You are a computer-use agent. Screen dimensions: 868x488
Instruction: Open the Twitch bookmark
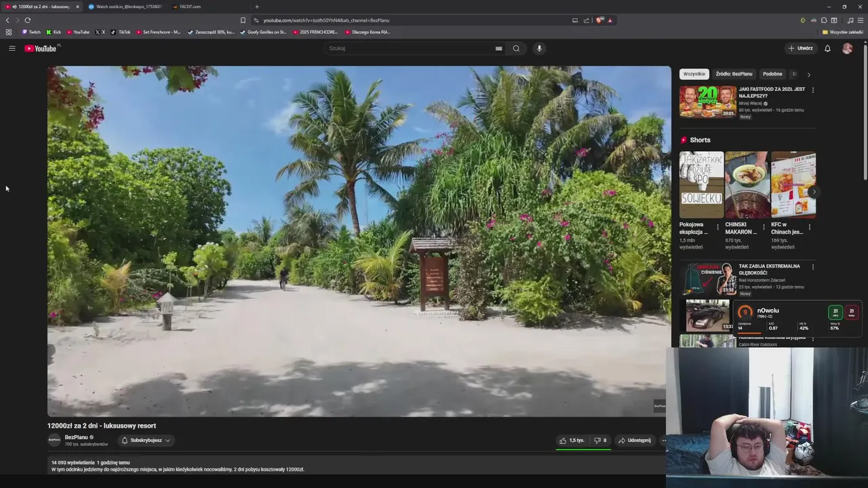click(x=31, y=32)
